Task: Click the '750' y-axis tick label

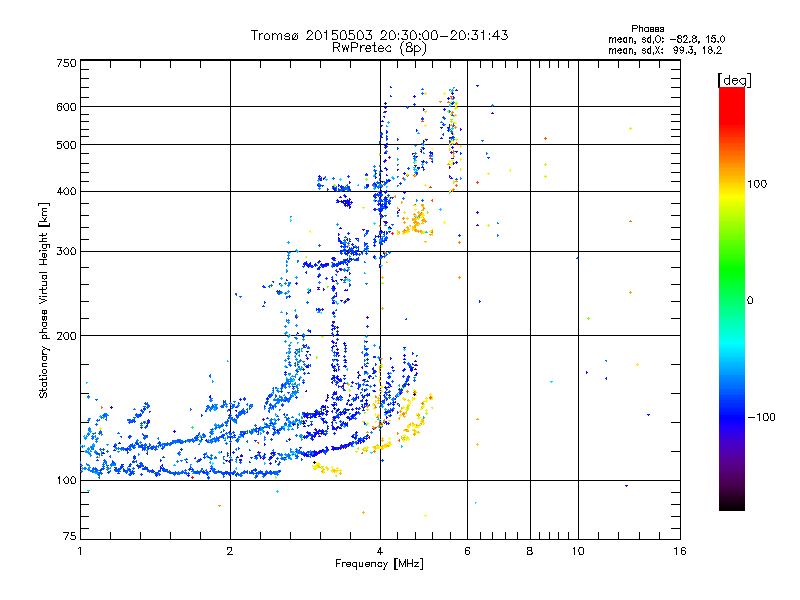Action: (x=67, y=63)
